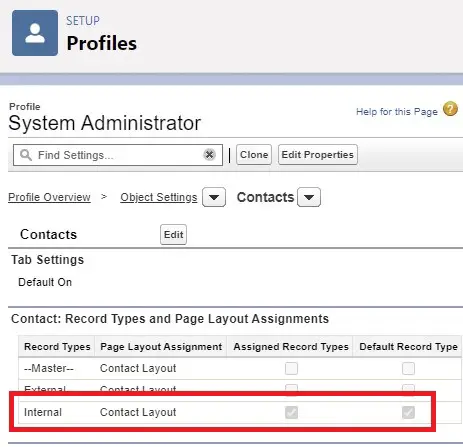Toggle Internal assigned record type checkbox
This screenshot has height=447, width=463.
pos(291,413)
